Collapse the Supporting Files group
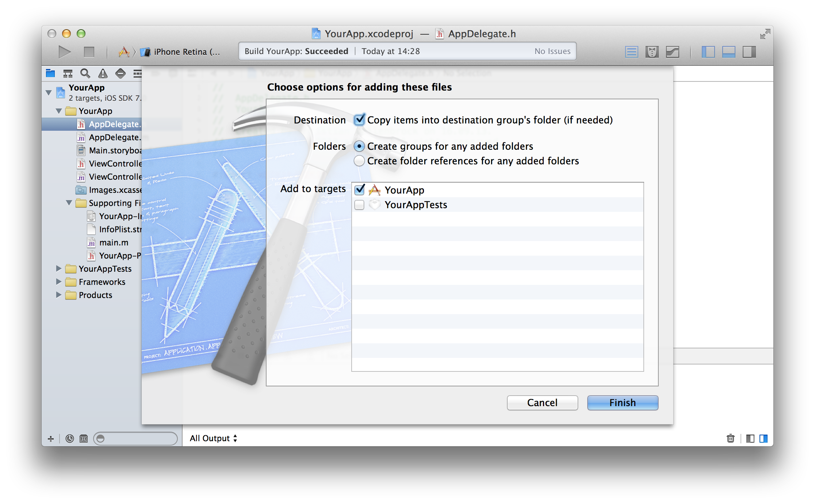 click(69, 203)
